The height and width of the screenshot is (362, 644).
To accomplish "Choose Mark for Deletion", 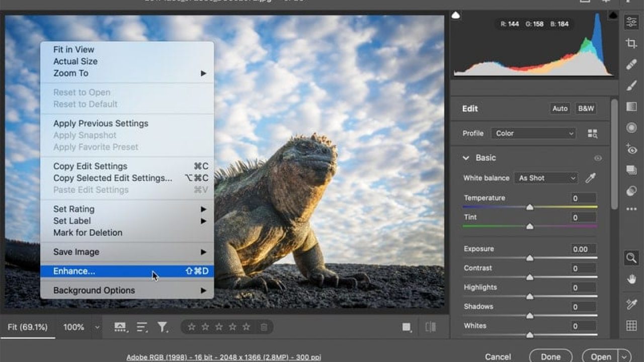I will pyautogui.click(x=127, y=233).
